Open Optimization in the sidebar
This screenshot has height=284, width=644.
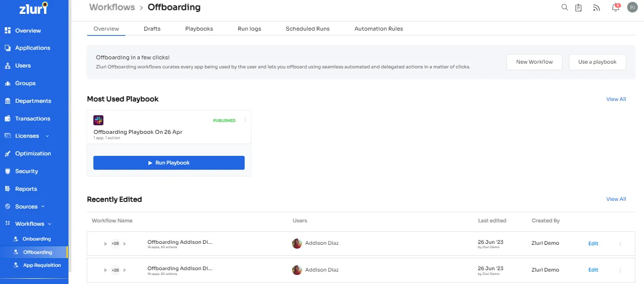pyautogui.click(x=34, y=153)
